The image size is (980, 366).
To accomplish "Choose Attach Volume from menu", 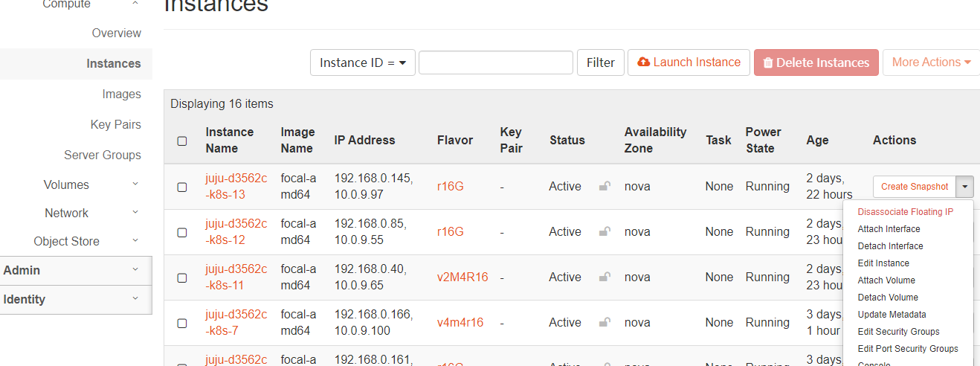I will 886,280.
